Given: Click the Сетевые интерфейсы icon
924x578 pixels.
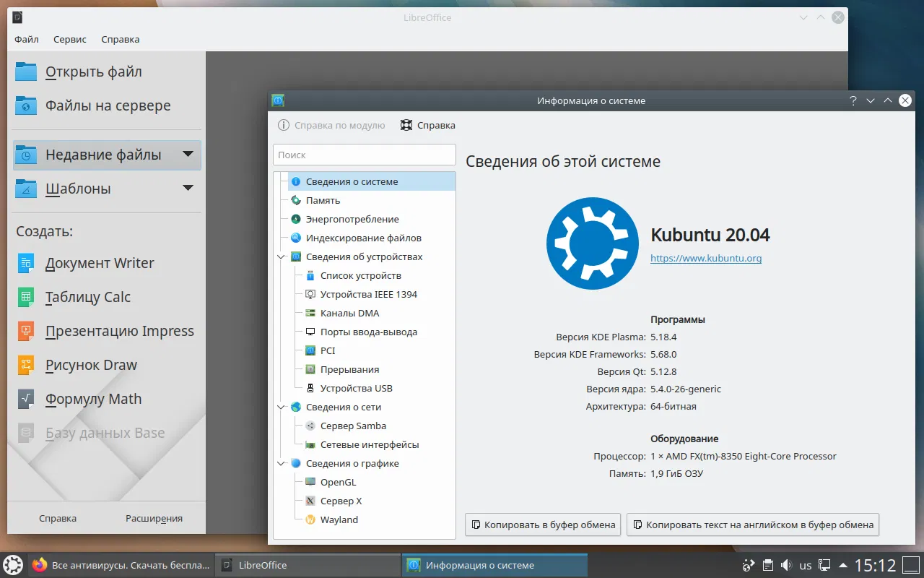Looking at the screenshot, I should click(310, 444).
